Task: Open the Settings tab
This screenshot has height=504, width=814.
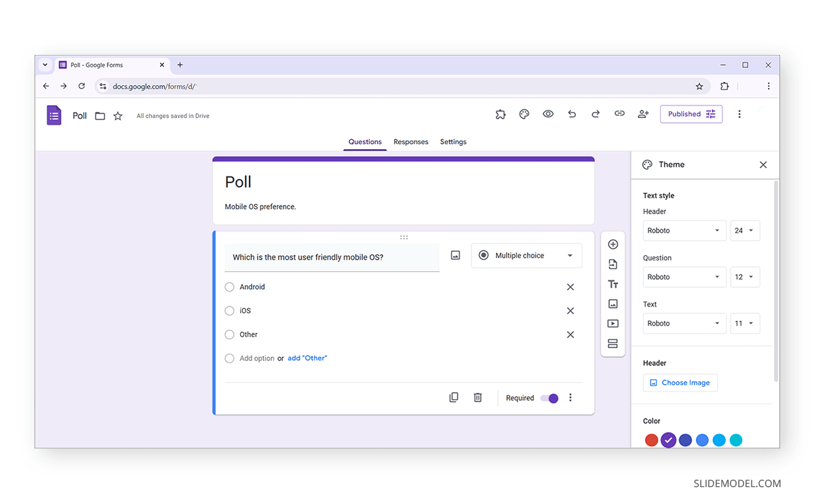Action: (x=453, y=142)
